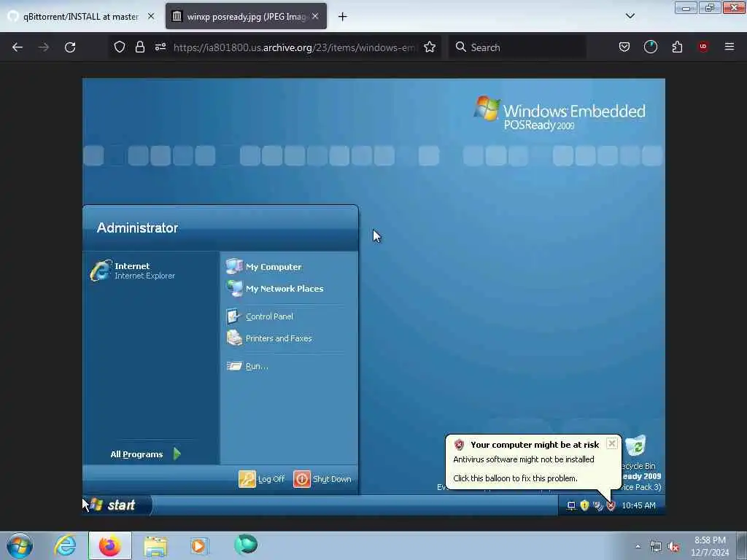Select the winxp posready.jpg tab
The height and width of the screenshot is (560, 747).
point(246,17)
